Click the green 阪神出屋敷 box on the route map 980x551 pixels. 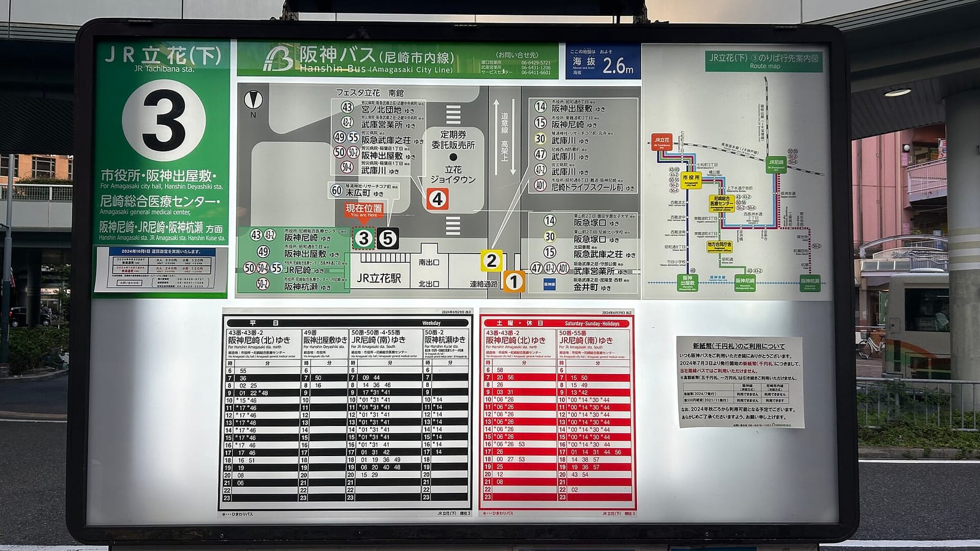tap(687, 283)
